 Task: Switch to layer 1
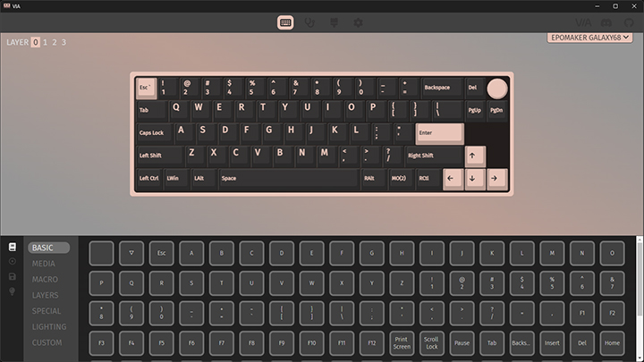[45, 42]
